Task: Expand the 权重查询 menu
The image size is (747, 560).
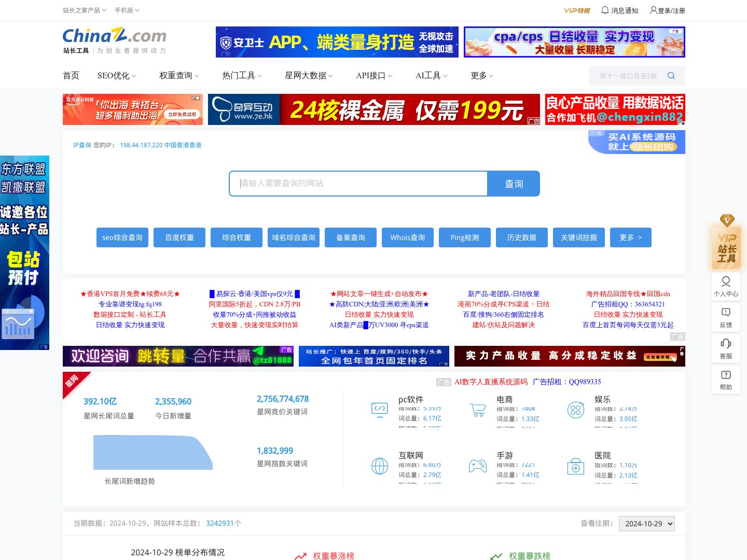Action: click(179, 76)
